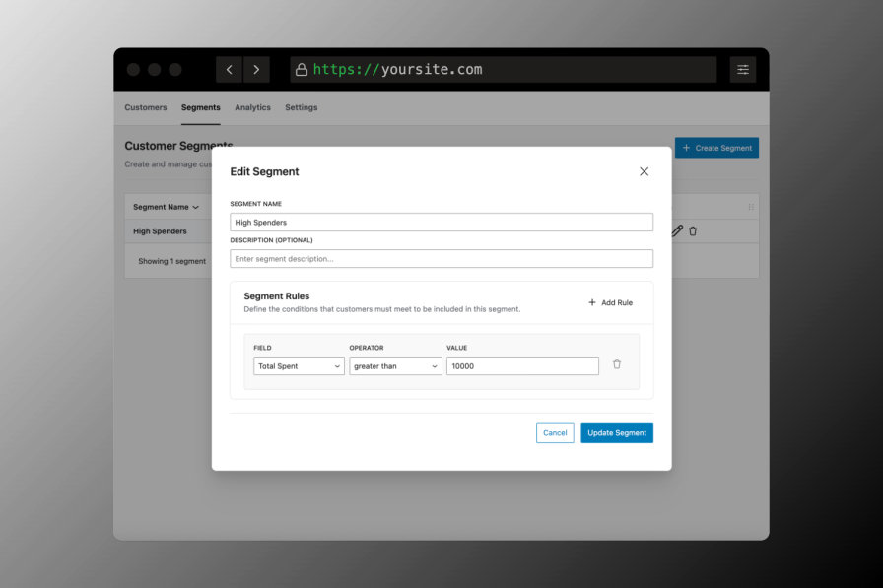The image size is (883, 588).
Task: Click the column drag handle icon
Action: pos(751,207)
